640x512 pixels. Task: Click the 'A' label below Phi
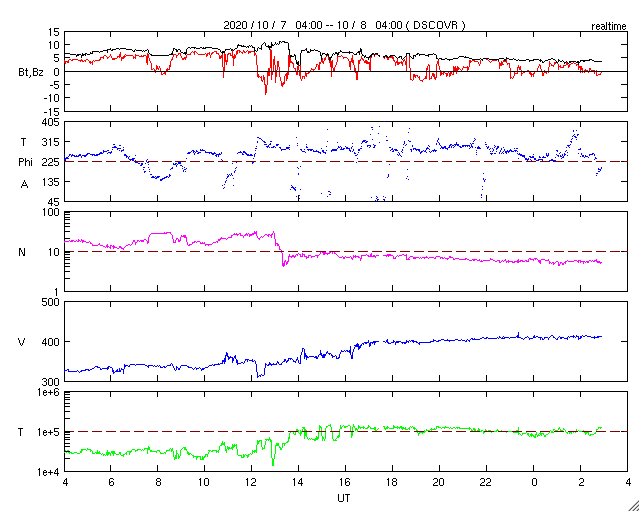point(24,185)
